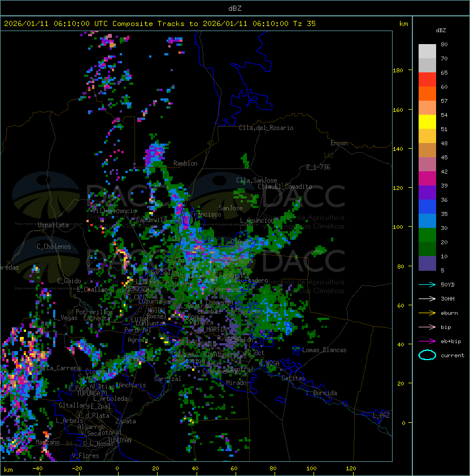The height and width of the screenshot is (476, 470).
Task: Click the 'Lomas_Blancas' map label
Action: point(324,350)
